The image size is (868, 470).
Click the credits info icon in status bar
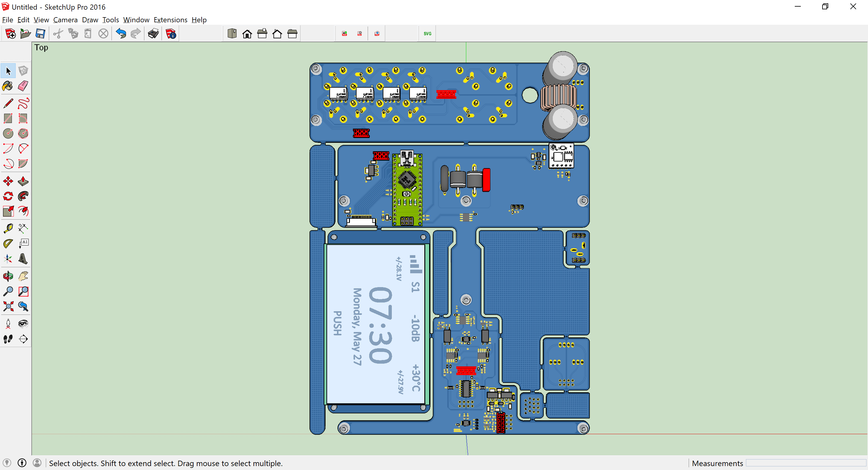(x=22, y=463)
